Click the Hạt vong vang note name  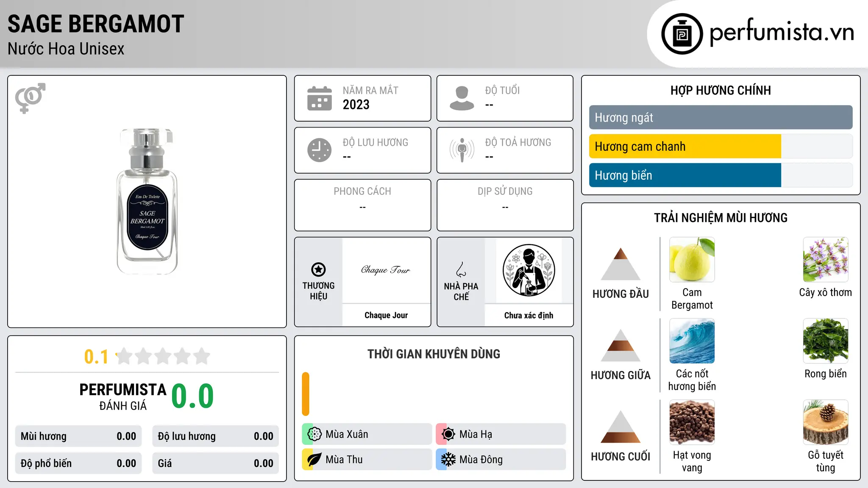coord(692,461)
